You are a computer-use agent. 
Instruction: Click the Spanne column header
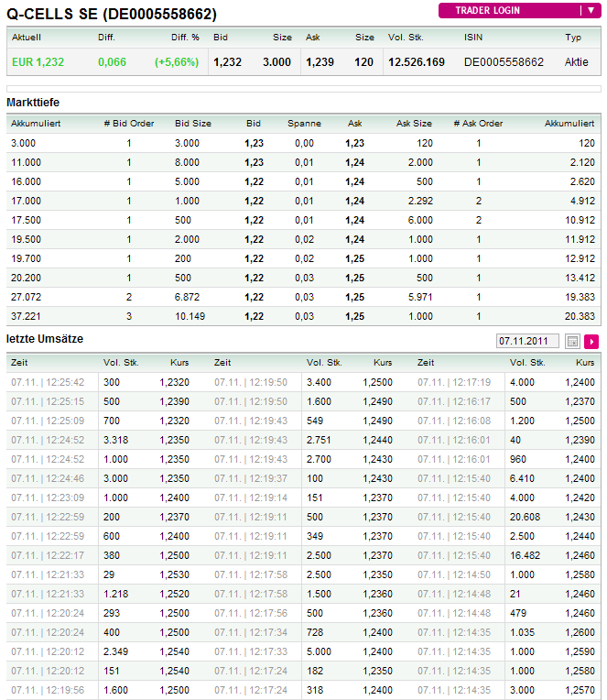304,123
